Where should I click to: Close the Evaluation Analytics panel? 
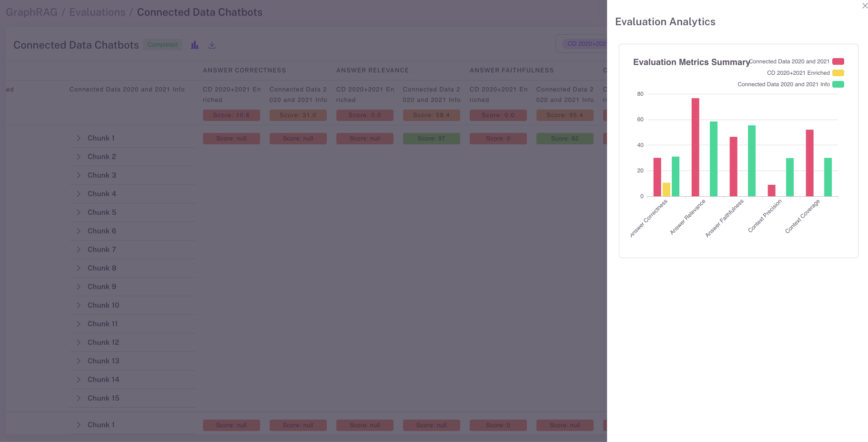coord(865,6)
